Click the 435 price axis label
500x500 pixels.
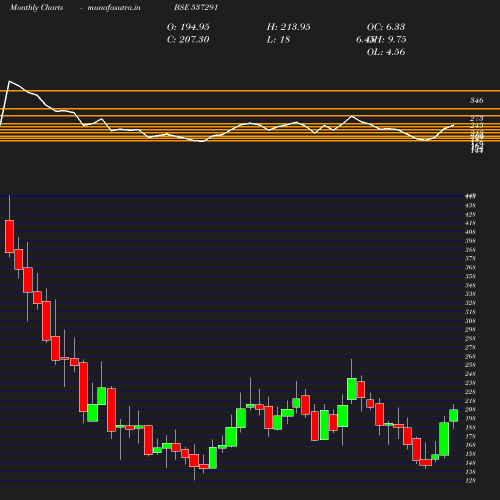[x=470, y=206]
